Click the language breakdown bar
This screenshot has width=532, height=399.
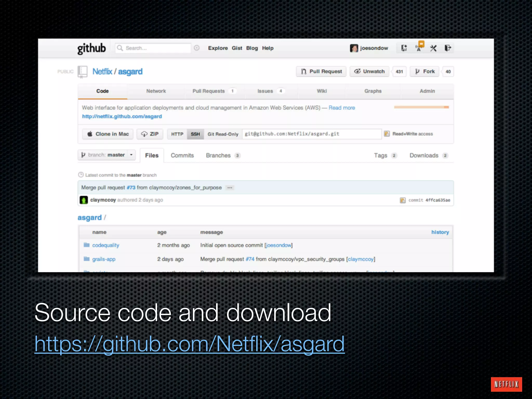click(421, 107)
